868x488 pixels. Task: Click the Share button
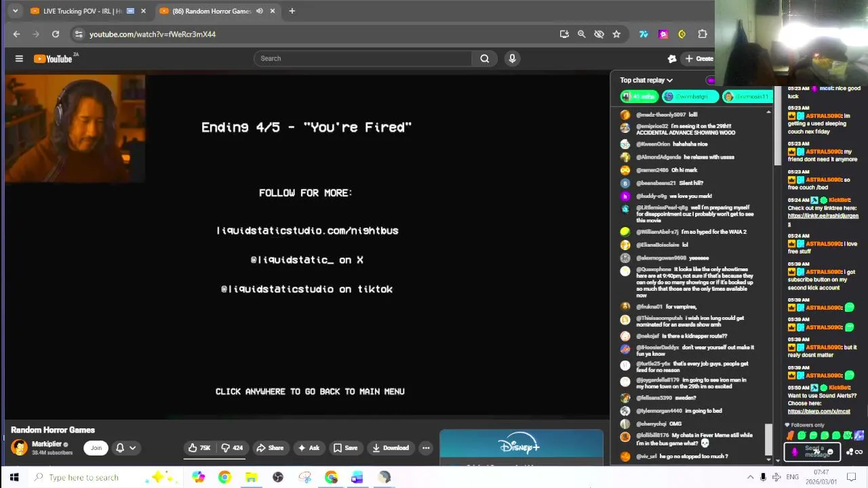coord(269,448)
